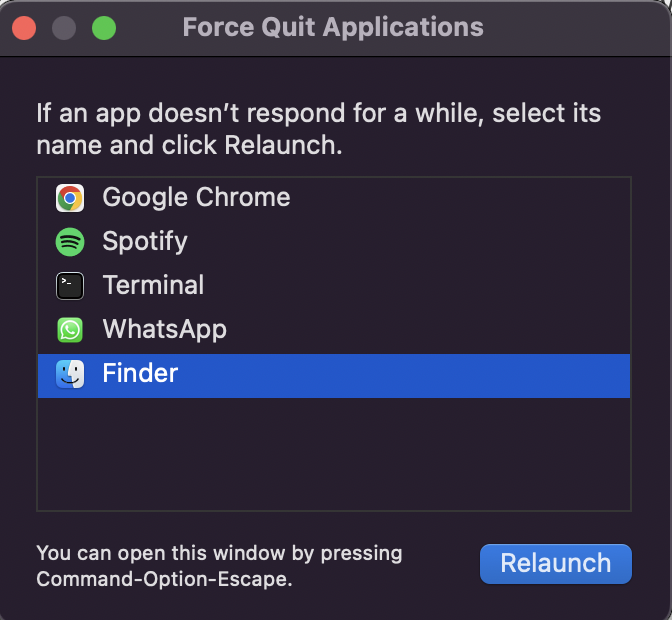Click the Force Quit Applications title text
The image size is (672, 620).
pos(333,27)
